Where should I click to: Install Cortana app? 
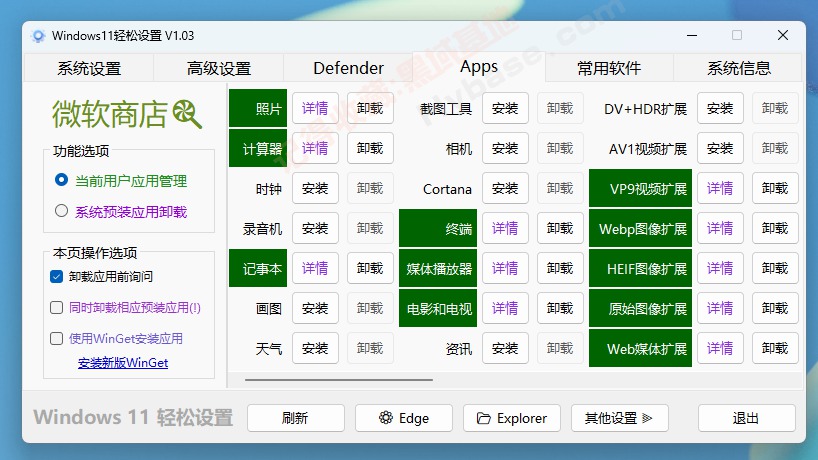tap(505, 188)
